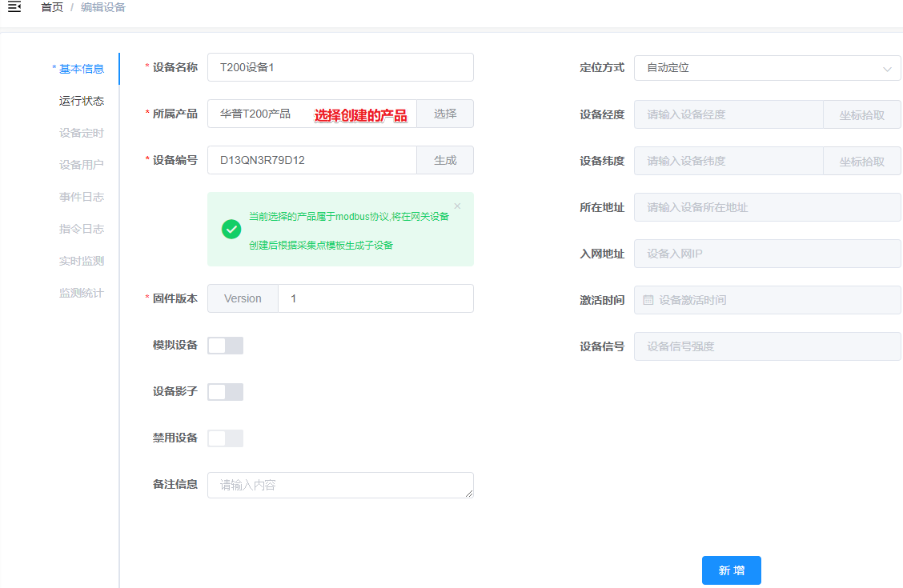
Task: Open the 定位方式 dropdown
Action: 766,68
